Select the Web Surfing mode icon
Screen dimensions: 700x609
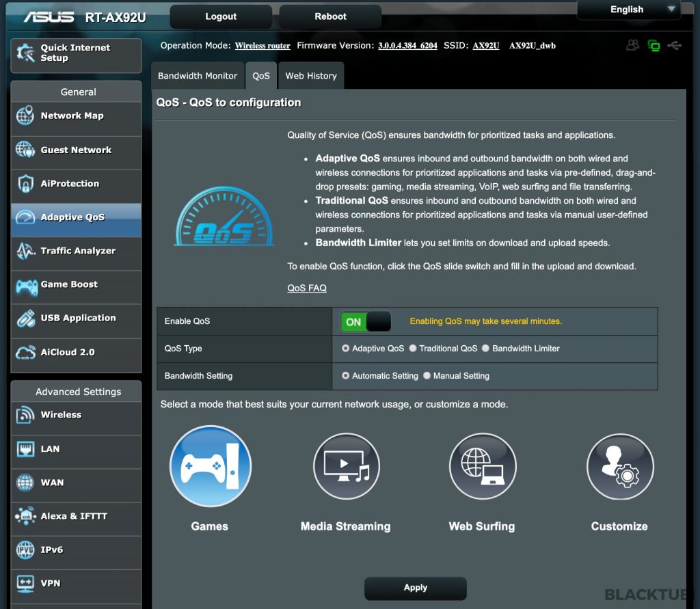coord(483,466)
